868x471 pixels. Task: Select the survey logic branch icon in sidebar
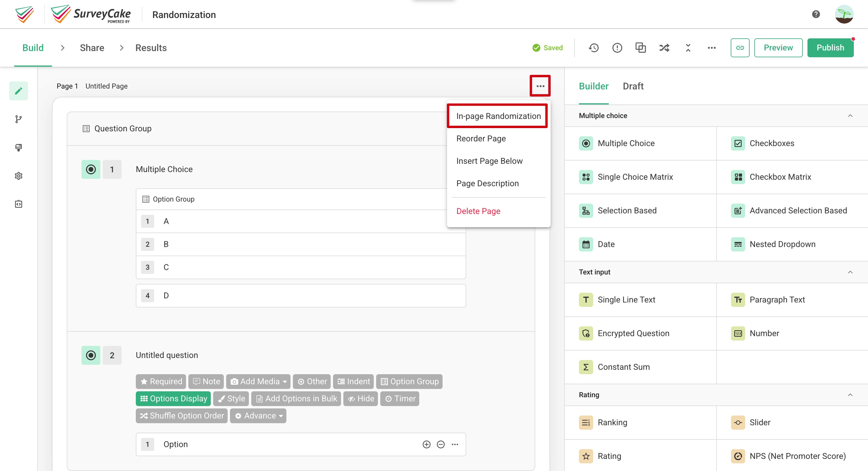point(19,119)
